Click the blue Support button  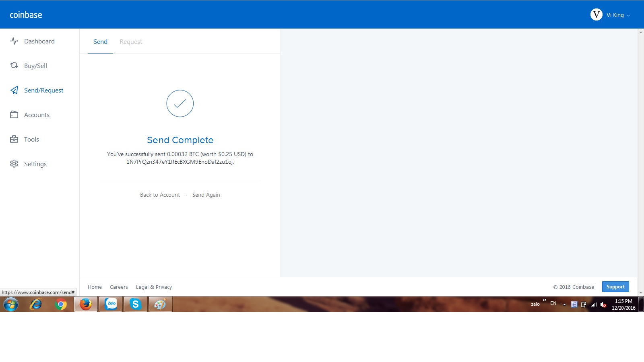tap(615, 287)
